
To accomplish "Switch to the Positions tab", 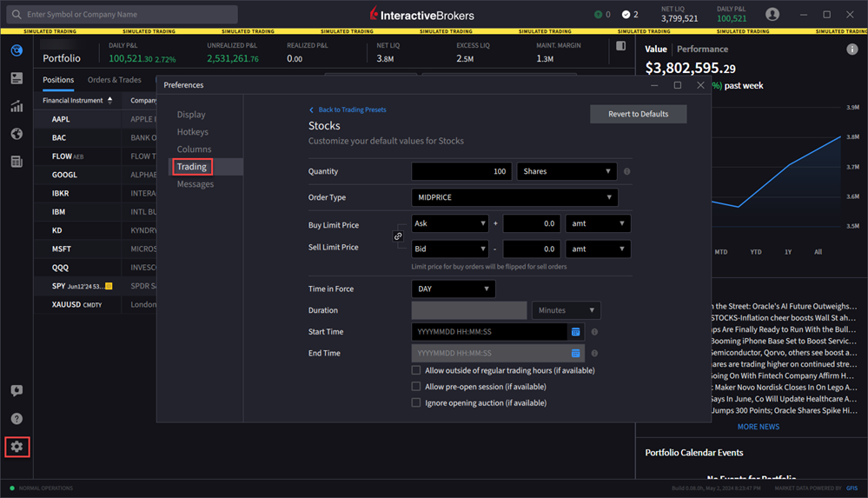I will (58, 80).
